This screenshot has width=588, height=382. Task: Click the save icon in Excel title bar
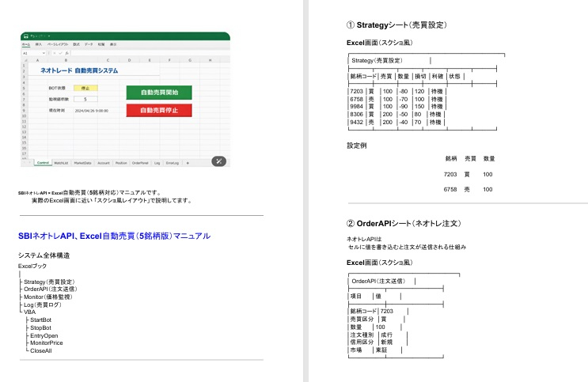26,36
